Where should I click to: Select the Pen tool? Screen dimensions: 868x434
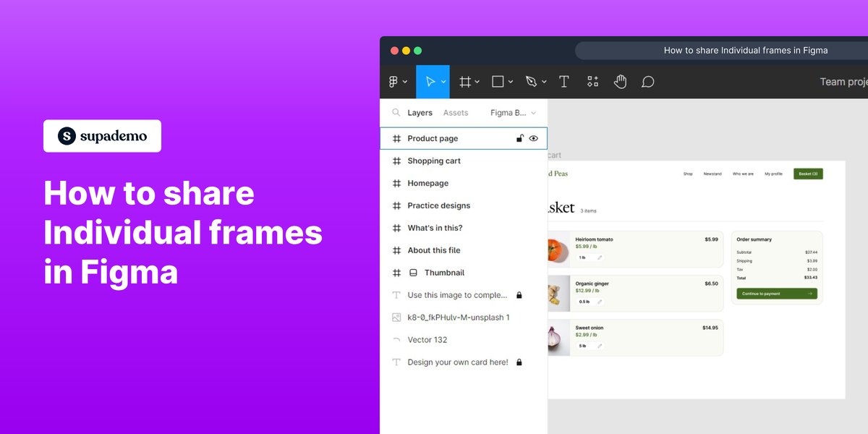(x=530, y=81)
